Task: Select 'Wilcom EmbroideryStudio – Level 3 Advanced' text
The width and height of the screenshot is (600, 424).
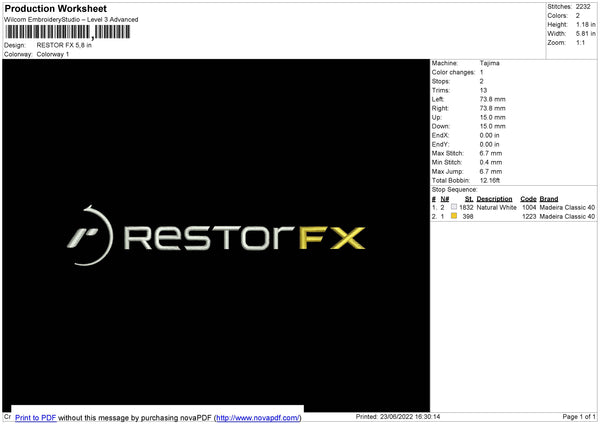Action: click(x=71, y=20)
